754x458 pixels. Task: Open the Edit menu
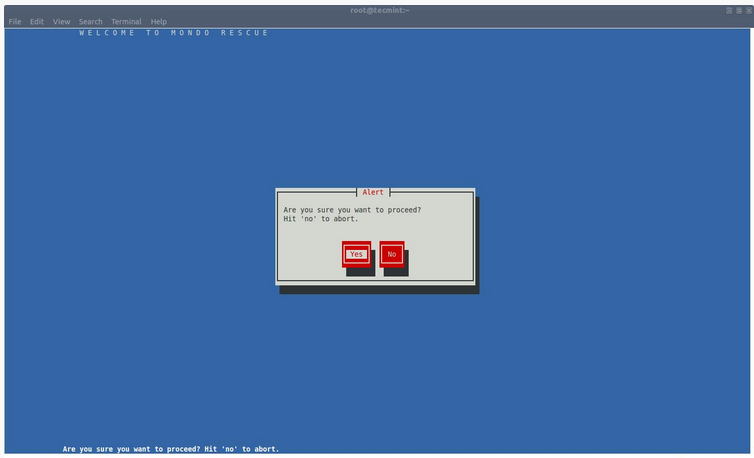tap(37, 21)
